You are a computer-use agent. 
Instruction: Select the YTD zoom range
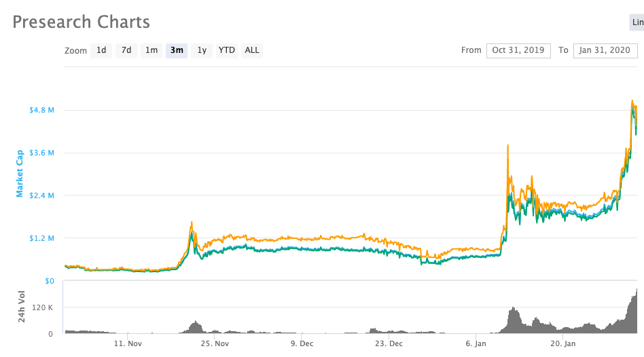(227, 50)
